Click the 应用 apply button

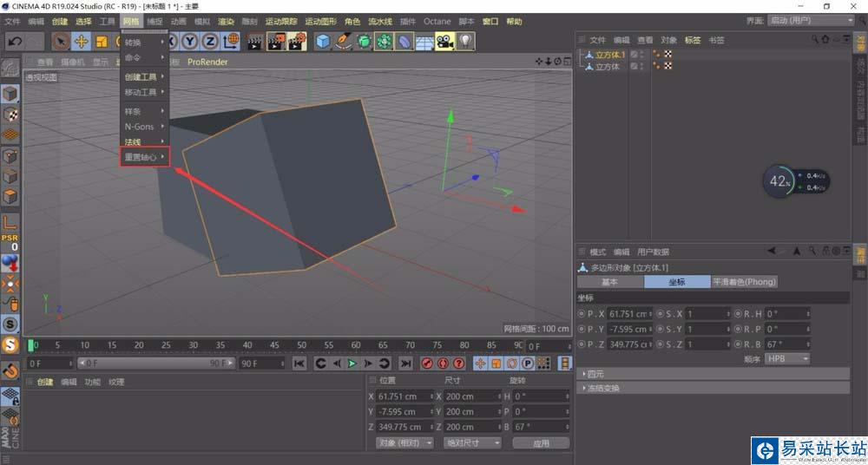(541, 442)
